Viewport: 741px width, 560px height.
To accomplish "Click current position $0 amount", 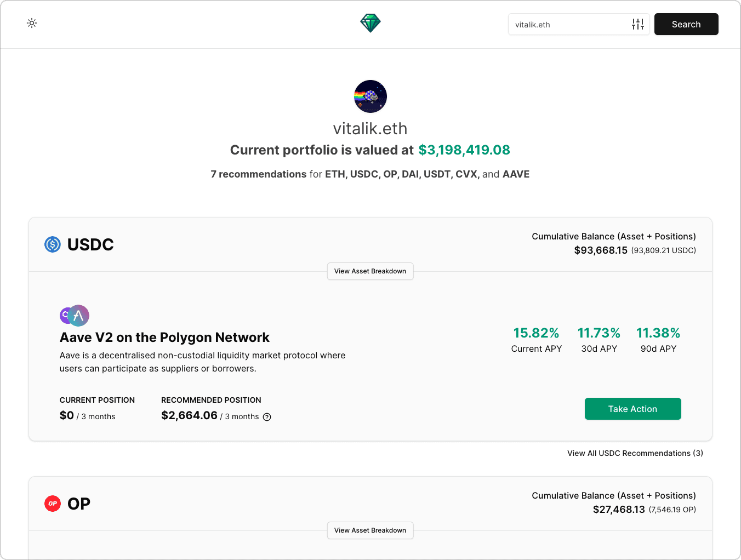I will [x=67, y=415].
